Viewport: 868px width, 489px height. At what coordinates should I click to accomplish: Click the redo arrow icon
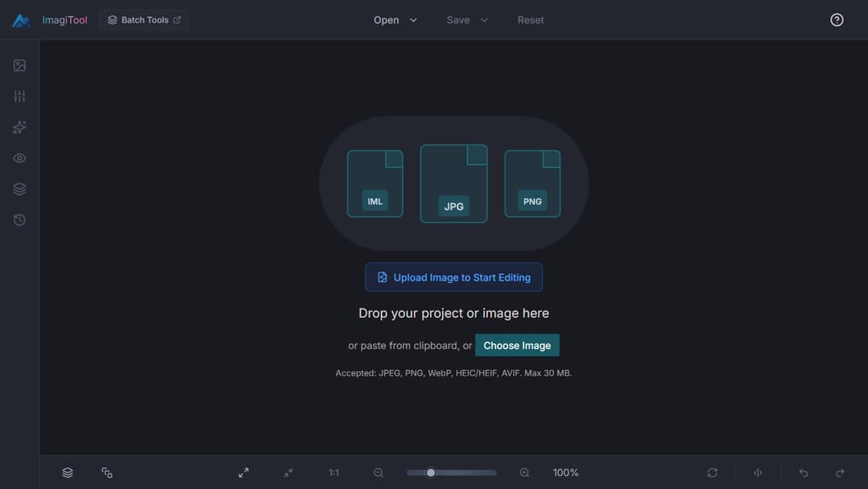pos(840,472)
